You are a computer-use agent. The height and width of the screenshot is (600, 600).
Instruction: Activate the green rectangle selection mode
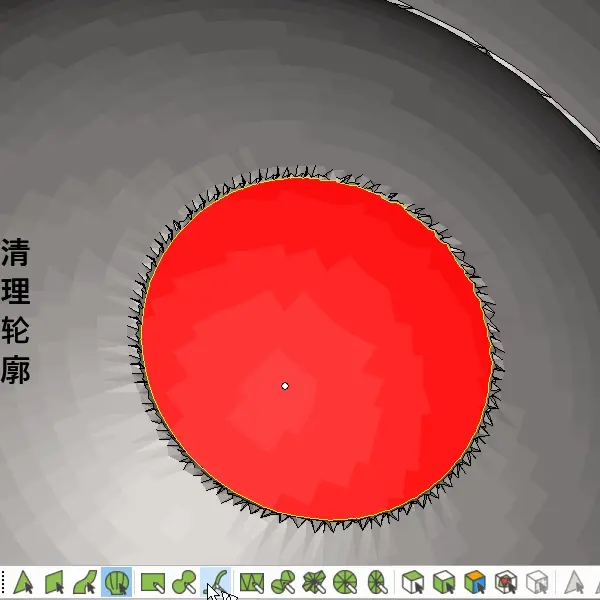(153, 583)
